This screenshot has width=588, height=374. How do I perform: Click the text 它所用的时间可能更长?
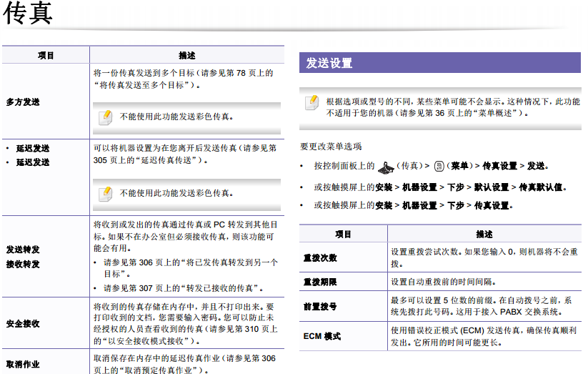pyautogui.click(x=457, y=343)
